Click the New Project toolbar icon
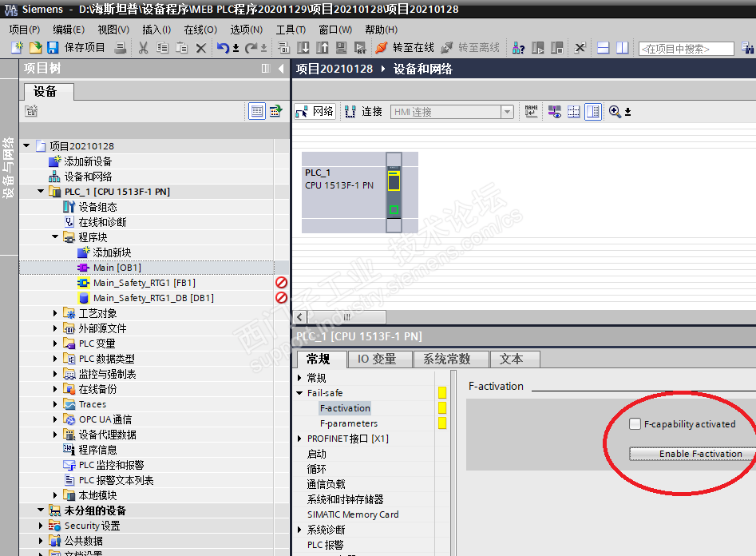Image resolution: width=756 pixels, height=556 pixels. [17, 47]
